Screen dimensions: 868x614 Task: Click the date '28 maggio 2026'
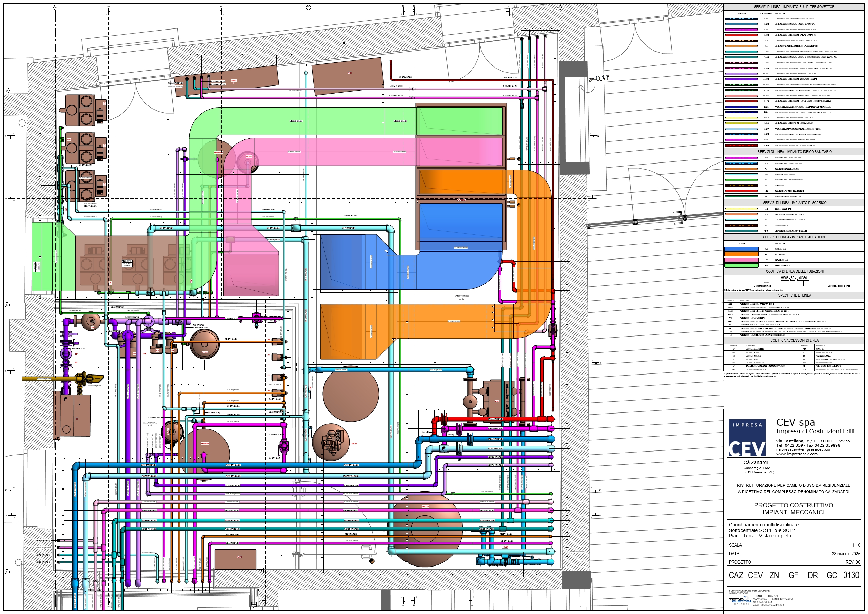[846, 554]
